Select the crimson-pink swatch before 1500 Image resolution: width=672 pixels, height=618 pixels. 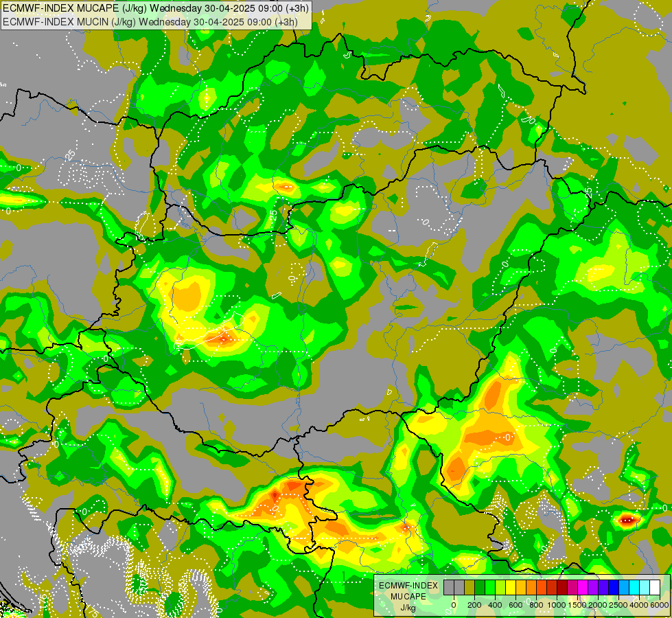click(x=573, y=587)
